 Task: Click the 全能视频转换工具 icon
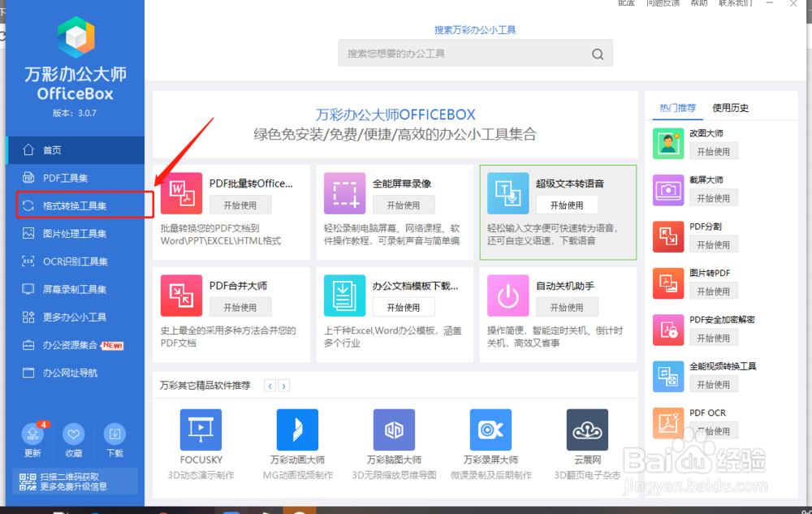668,376
